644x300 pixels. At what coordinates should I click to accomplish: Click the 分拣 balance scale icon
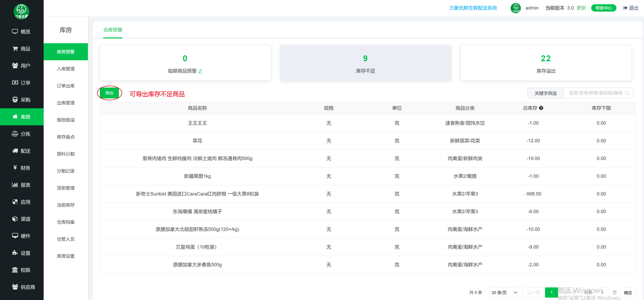[x=15, y=134]
